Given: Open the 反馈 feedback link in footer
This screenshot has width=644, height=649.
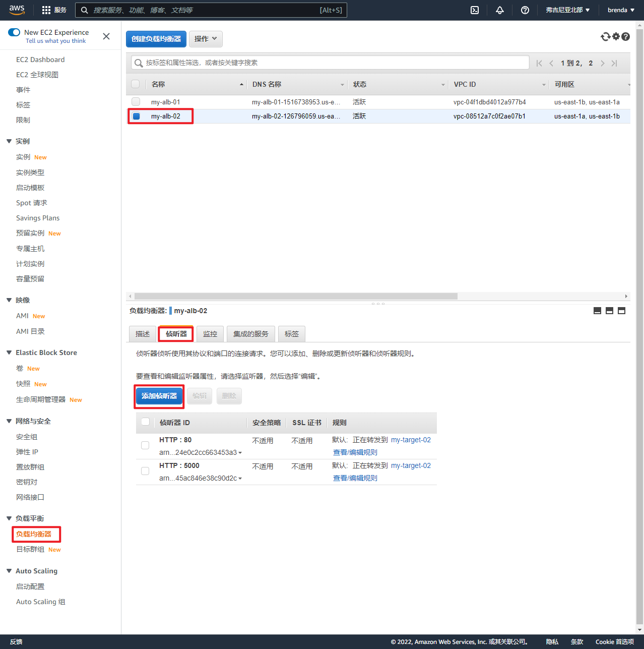Looking at the screenshot, I should point(16,642).
